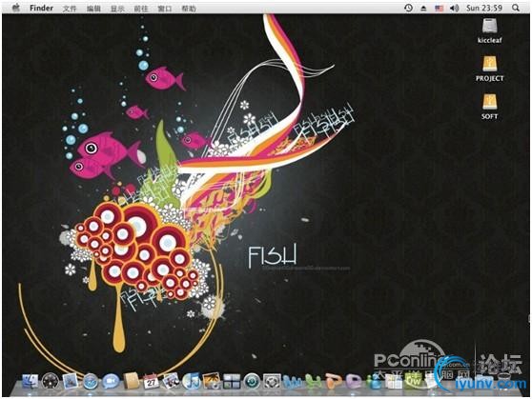Viewport: 532px width, 399px height.
Task: Launch Entourage purple E icon
Action: [353, 382]
